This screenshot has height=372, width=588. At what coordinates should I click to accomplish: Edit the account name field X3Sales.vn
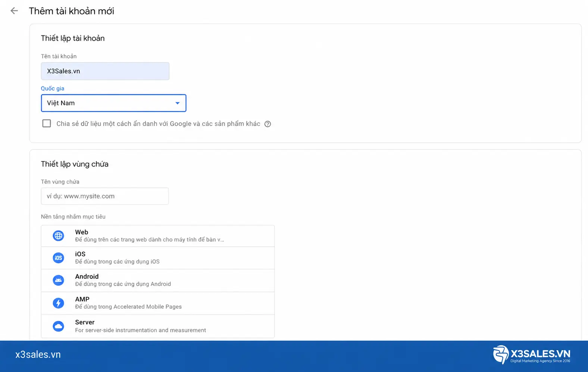(x=105, y=71)
